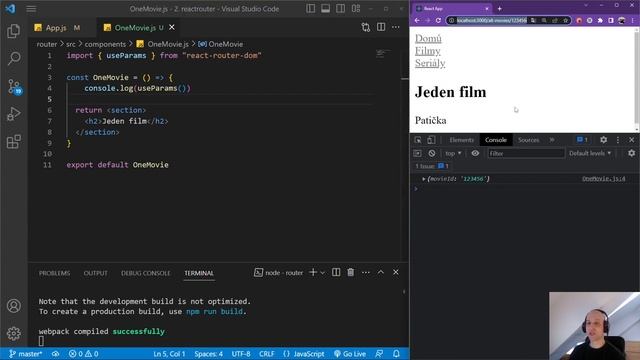Screen dimensions: 640x360
Task: Select the Terminal panel tab
Action: click(199, 273)
